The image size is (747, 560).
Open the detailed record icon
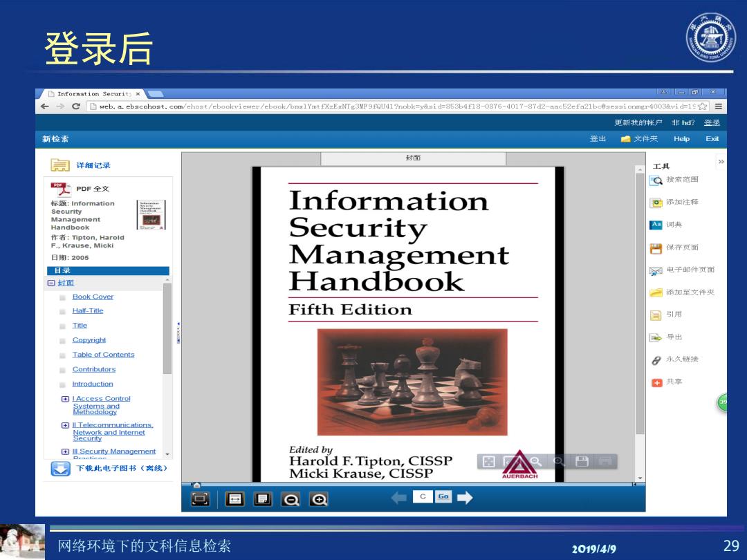(x=60, y=165)
